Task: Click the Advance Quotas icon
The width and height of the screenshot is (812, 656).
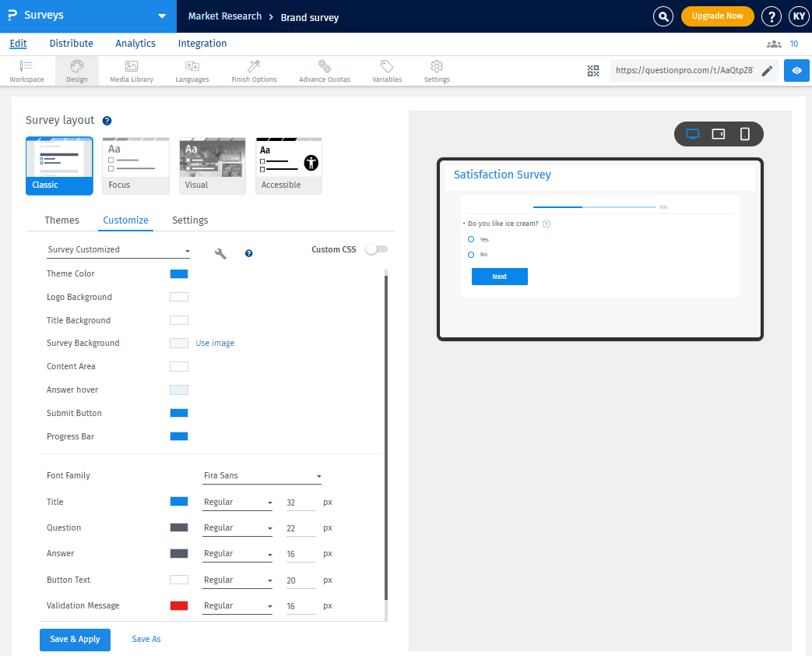Action: click(x=324, y=71)
